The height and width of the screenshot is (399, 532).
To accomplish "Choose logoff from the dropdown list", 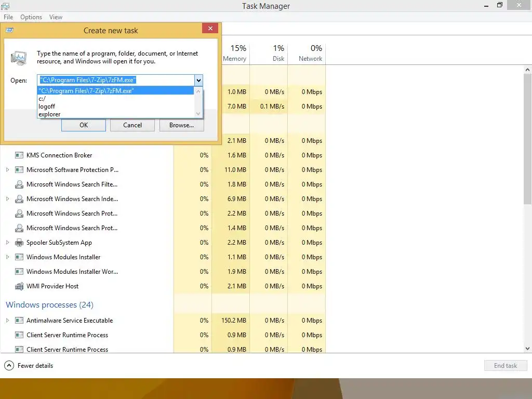I will [115, 106].
